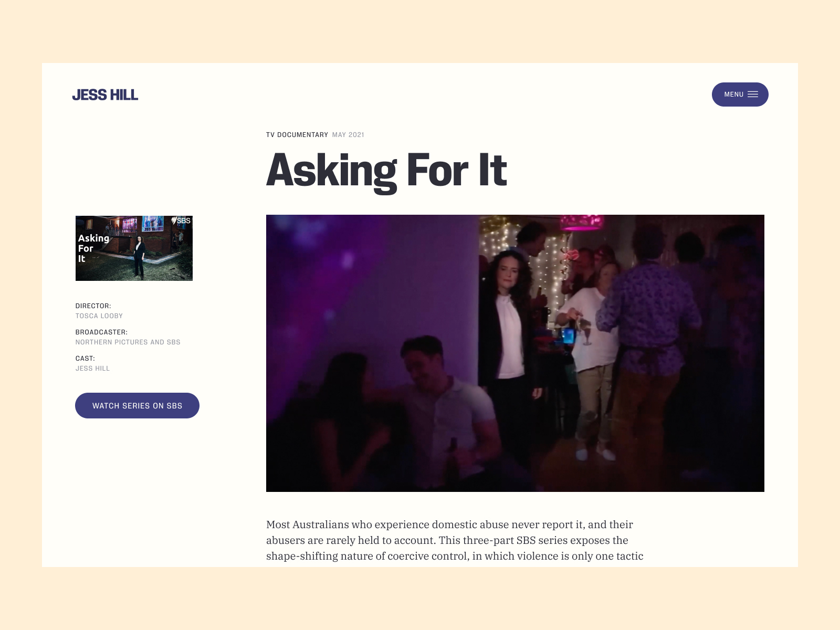Click the MENU button label

733,94
